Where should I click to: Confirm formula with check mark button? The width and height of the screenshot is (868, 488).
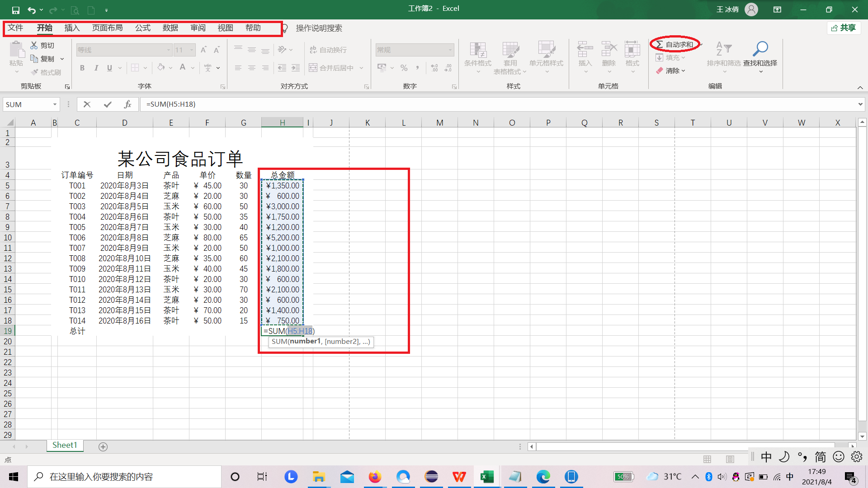point(108,104)
